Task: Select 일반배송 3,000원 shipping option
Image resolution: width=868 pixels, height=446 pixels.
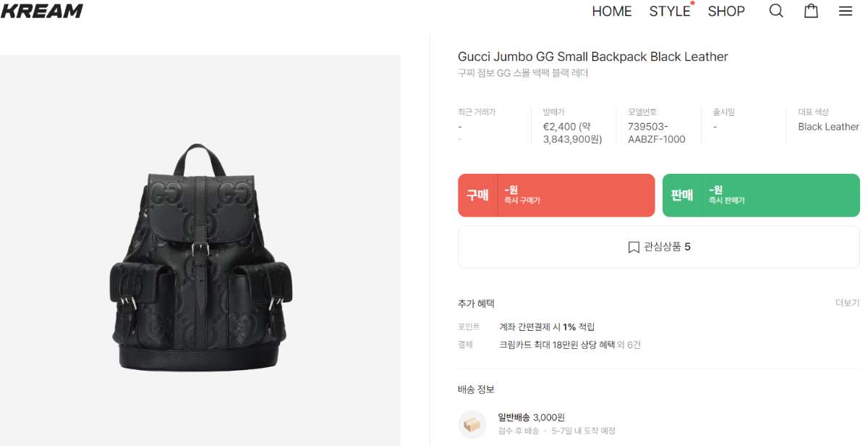Action: 532,417
